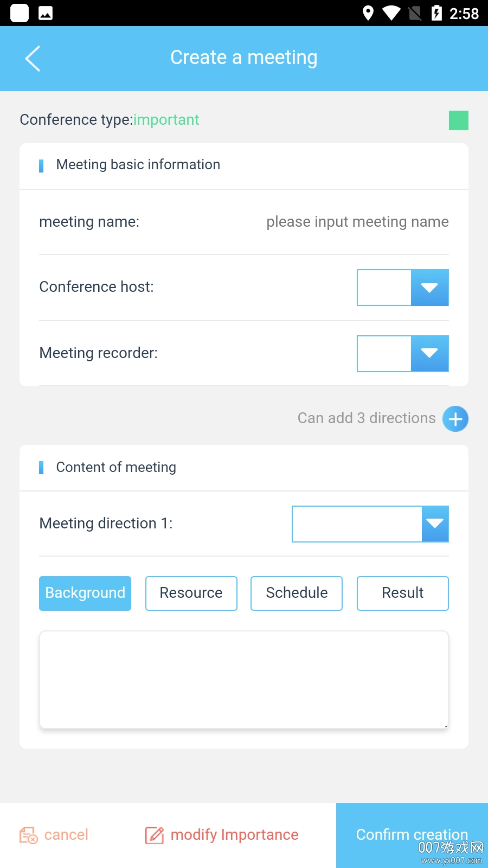This screenshot has width=488, height=868.
Task: Tap the cancel document icon
Action: pyautogui.click(x=28, y=835)
